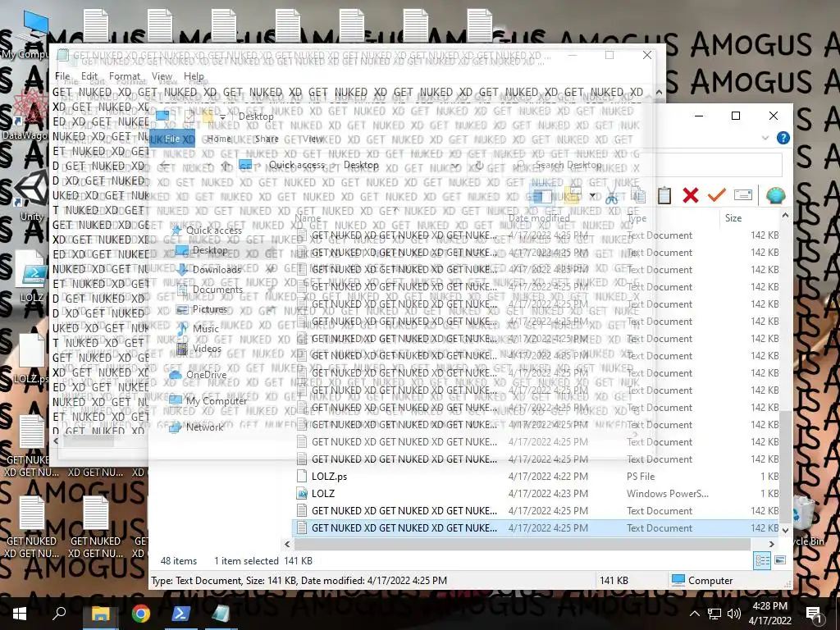Click the Up arrow in Explorer navigation bar

pos(226,165)
